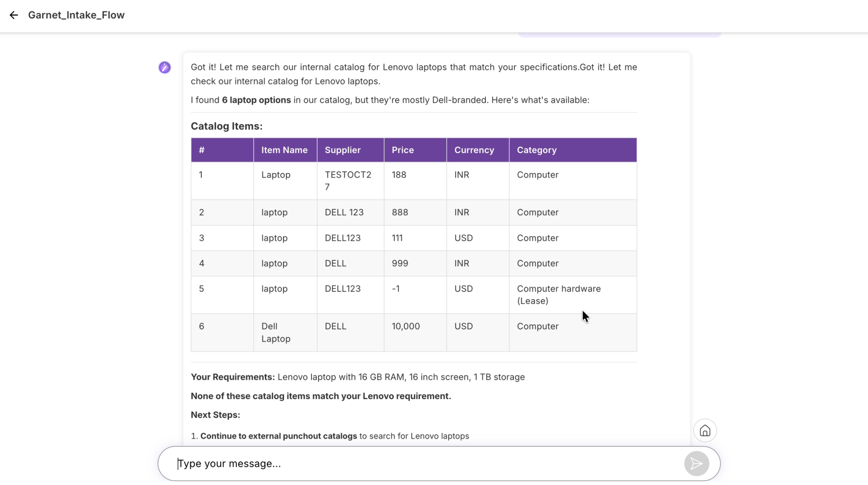Click the Computer hardware (Lease) category cell
The height and width of the screenshot is (485, 868).
click(x=558, y=295)
